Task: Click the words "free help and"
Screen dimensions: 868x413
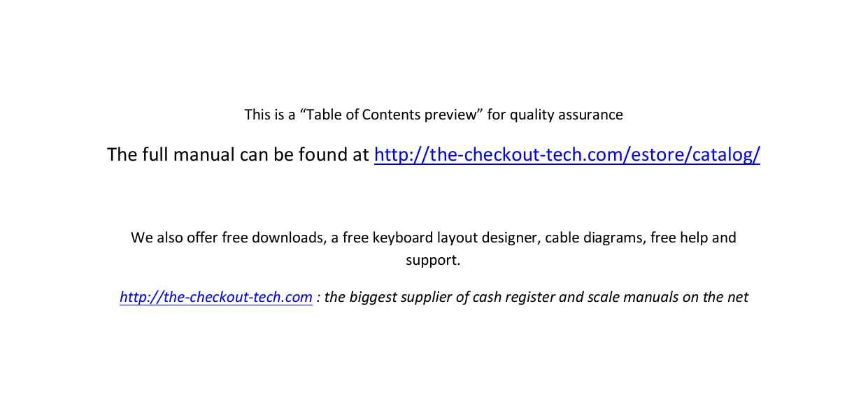Action: 693,238
